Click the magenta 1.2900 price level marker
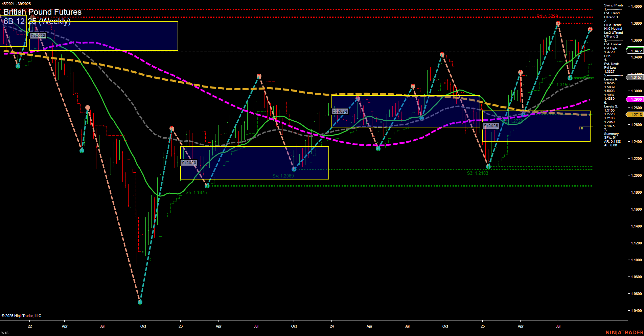644x336 pixels. tap(636, 99)
